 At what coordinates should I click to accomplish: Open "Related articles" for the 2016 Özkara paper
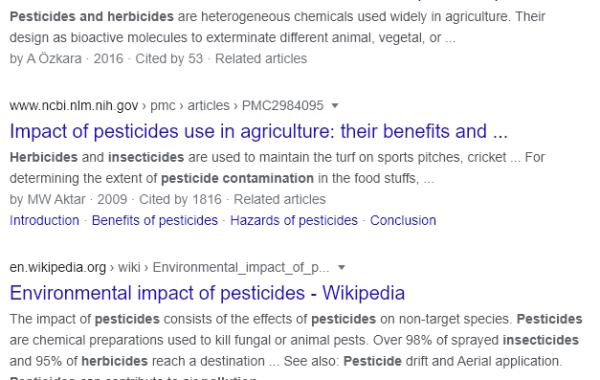tap(261, 59)
